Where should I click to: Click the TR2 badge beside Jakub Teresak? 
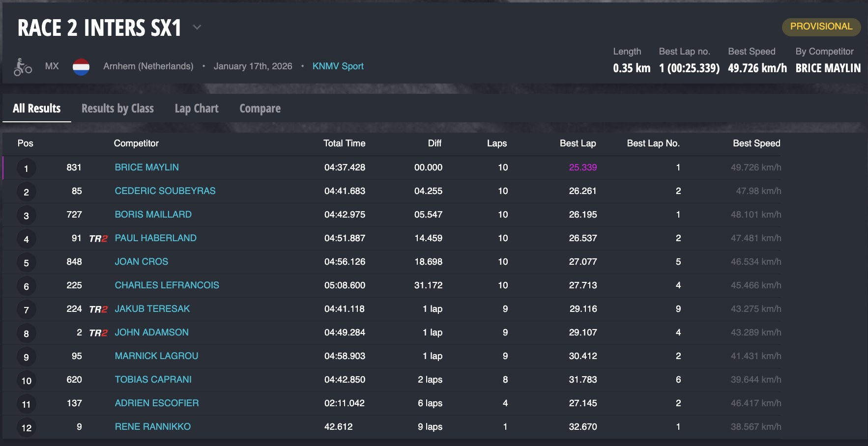pyautogui.click(x=98, y=309)
